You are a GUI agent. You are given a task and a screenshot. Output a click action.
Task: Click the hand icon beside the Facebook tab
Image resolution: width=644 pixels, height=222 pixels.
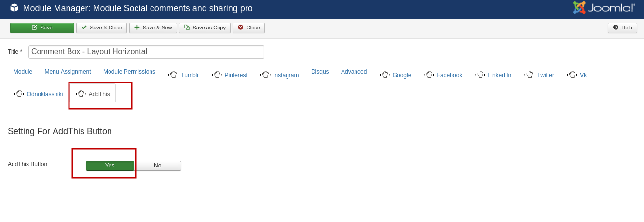429,75
